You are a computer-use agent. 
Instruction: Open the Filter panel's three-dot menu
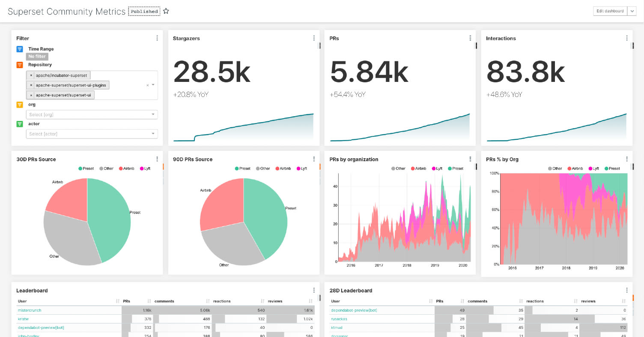[x=157, y=38]
